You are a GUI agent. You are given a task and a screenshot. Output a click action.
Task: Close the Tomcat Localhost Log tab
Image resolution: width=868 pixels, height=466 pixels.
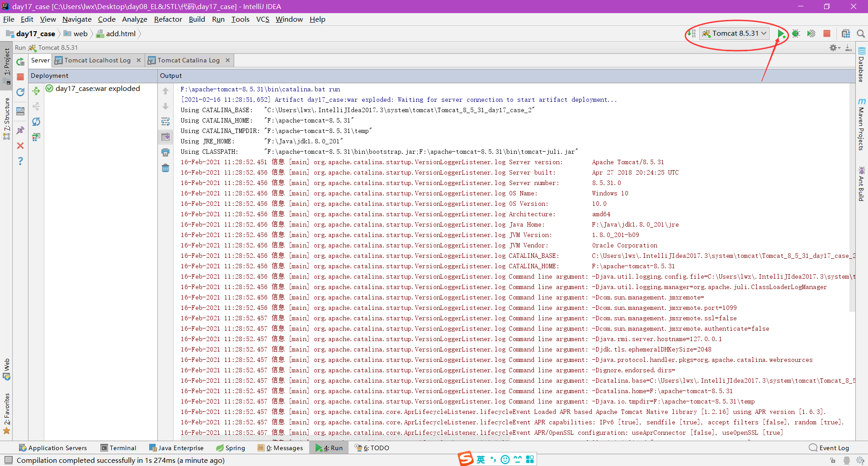[138, 60]
